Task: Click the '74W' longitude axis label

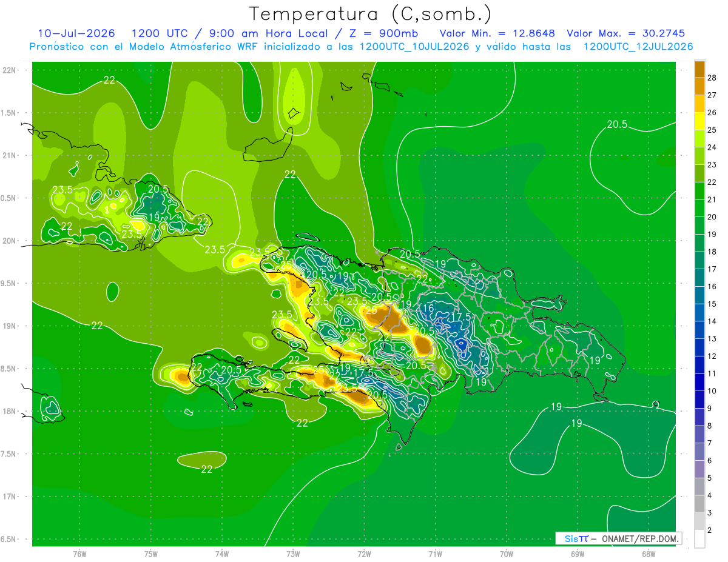Action: [x=222, y=554]
